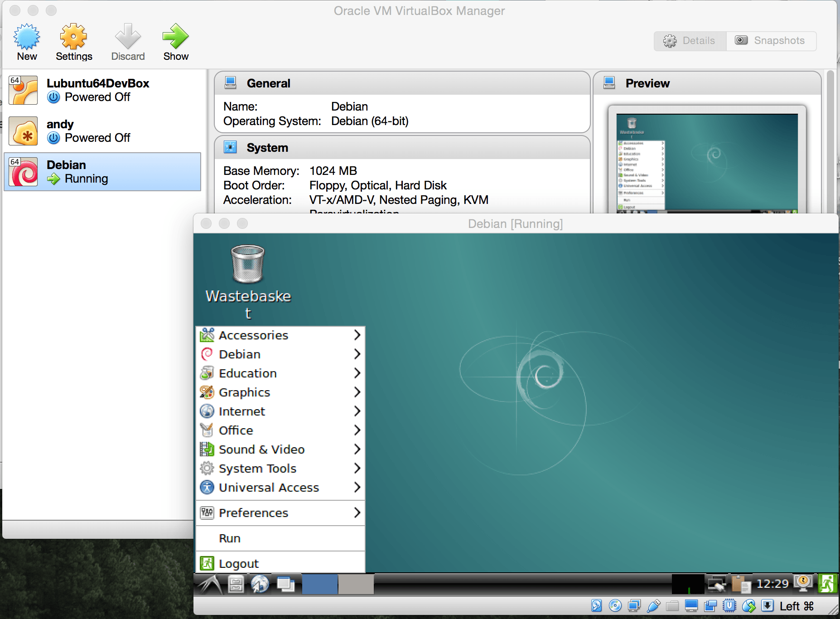Viewport: 840px width, 619px height.
Task: Click the System section header
Action: (402, 148)
